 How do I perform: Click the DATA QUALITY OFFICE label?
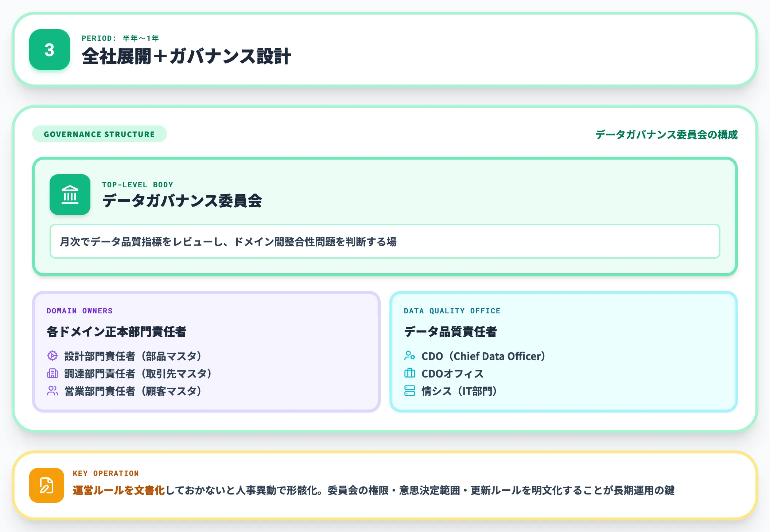pyautogui.click(x=452, y=311)
